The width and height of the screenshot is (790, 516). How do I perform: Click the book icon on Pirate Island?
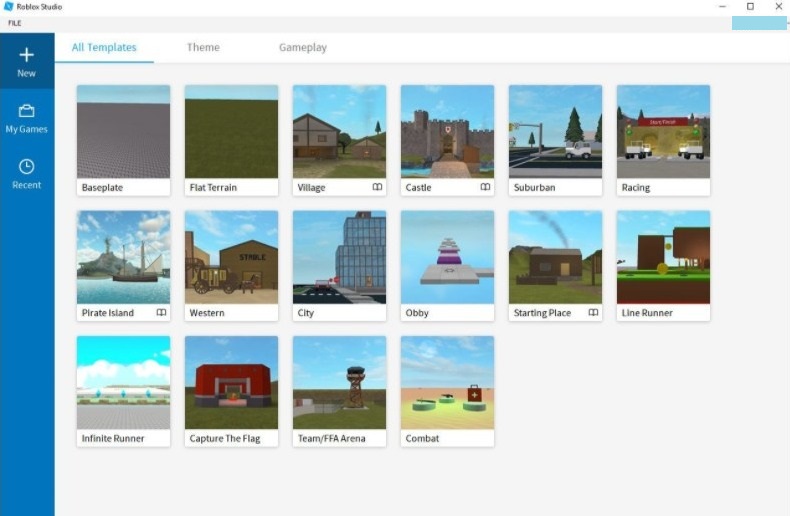(161, 313)
